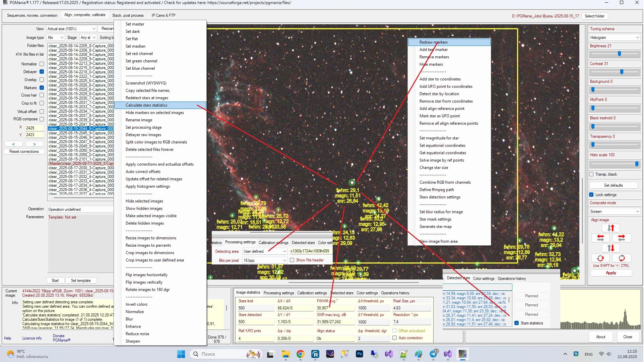Select the '(Master)clear_2025-08-17-2029' file row
Viewport: 644px width, 362px height.
[81, 164]
